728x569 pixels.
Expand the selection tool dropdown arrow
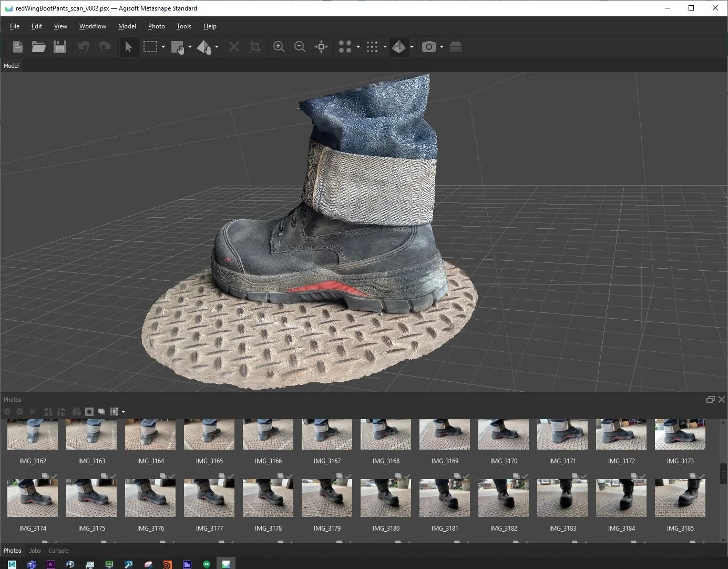coord(163,47)
